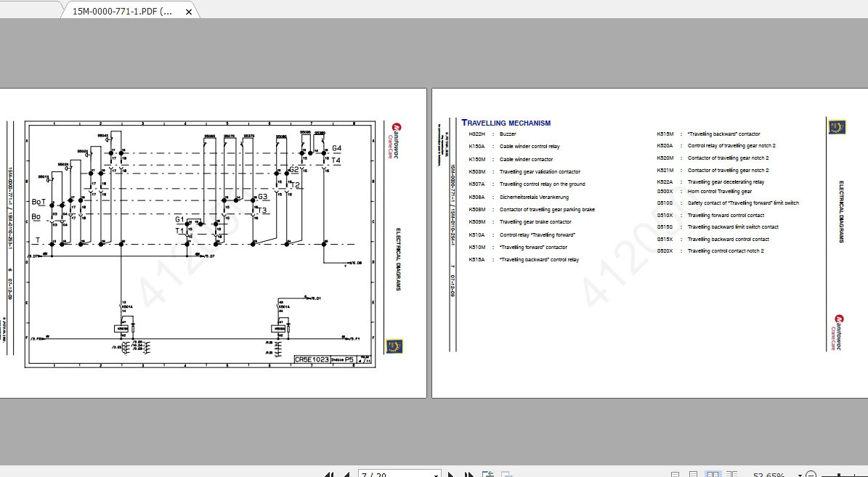The image size is (868, 477).
Task: Click 'Travelling gear validation contactor' text
Action: [540, 172]
